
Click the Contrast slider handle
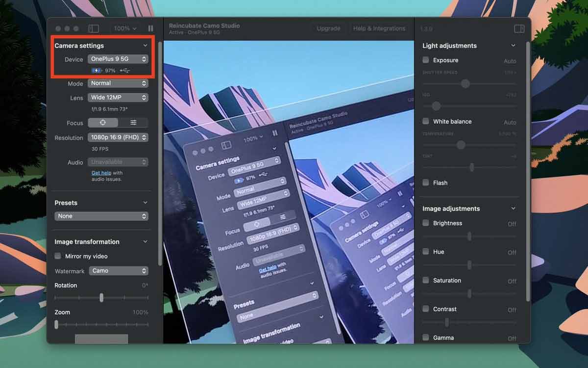[x=446, y=322]
